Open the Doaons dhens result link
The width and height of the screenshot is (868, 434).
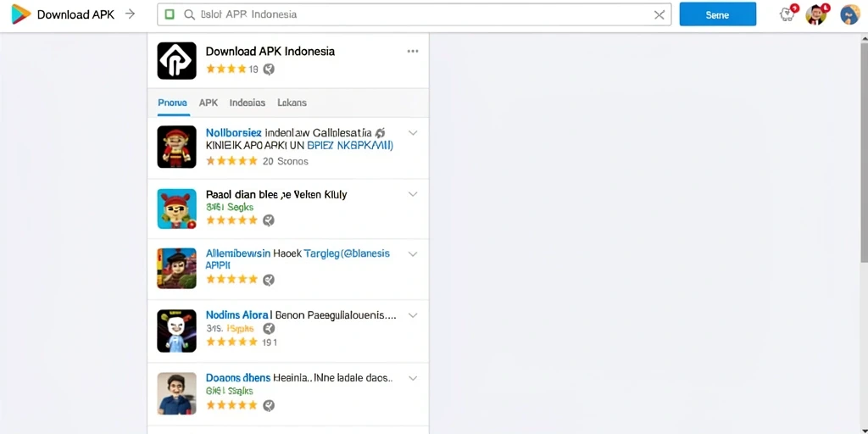299,378
